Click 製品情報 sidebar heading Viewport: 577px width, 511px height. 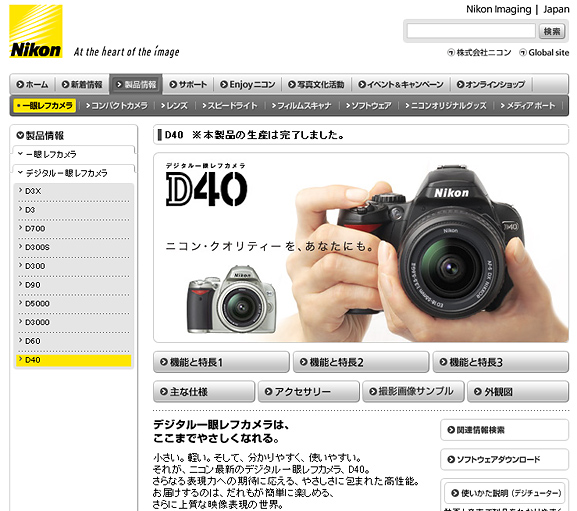(40, 135)
